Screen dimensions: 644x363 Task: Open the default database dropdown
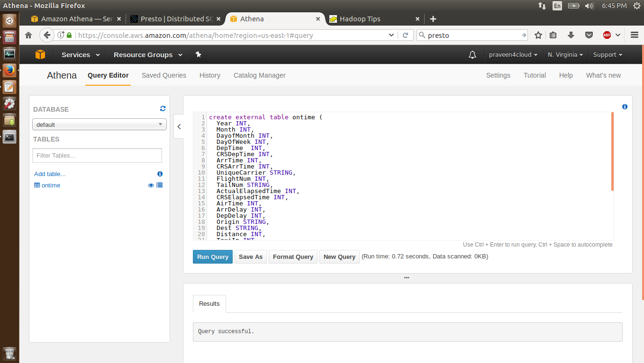(100, 124)
